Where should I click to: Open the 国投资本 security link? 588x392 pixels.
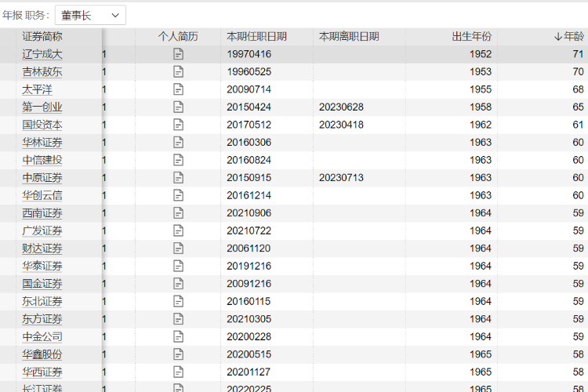(x=42, y=125)
